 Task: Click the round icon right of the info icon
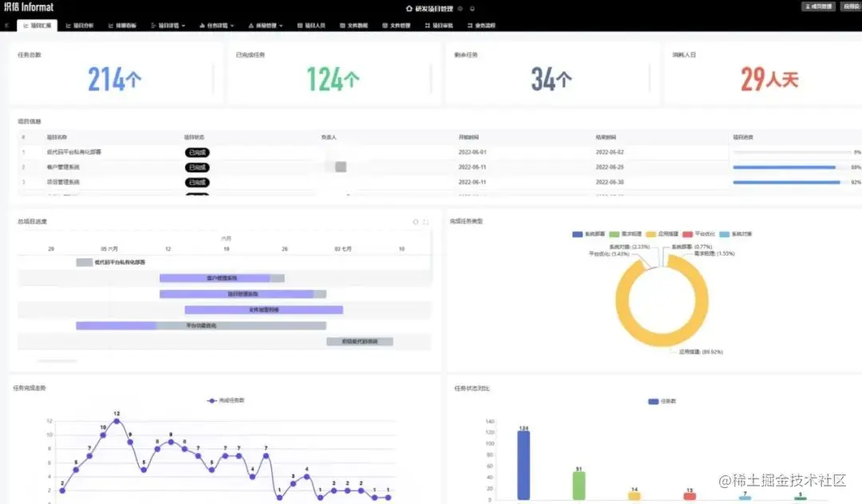tap(473, 8)
